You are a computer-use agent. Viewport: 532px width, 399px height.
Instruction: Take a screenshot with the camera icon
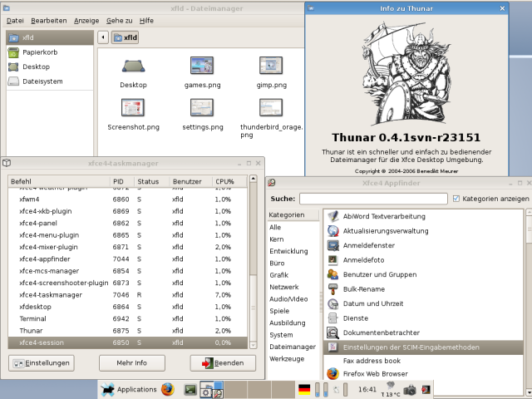tap(410, 390)
